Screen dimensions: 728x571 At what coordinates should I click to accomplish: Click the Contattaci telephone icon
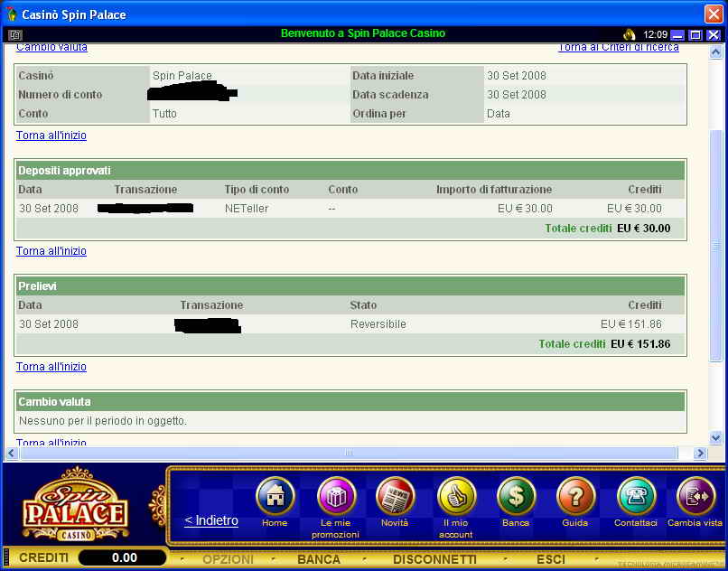[x=636, y=496]
